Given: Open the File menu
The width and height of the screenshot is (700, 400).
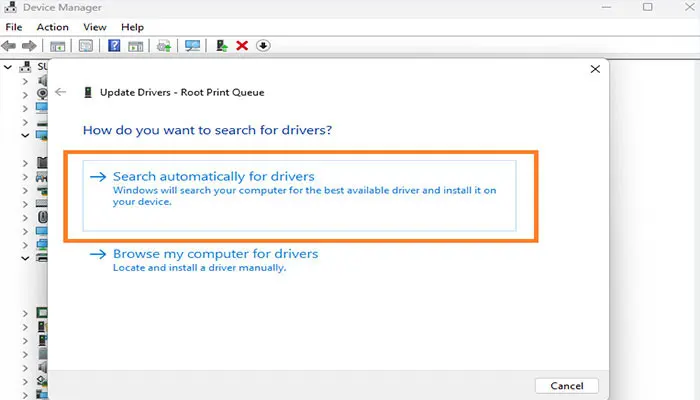Looking at the screenshot, I should tap(14, 27).
